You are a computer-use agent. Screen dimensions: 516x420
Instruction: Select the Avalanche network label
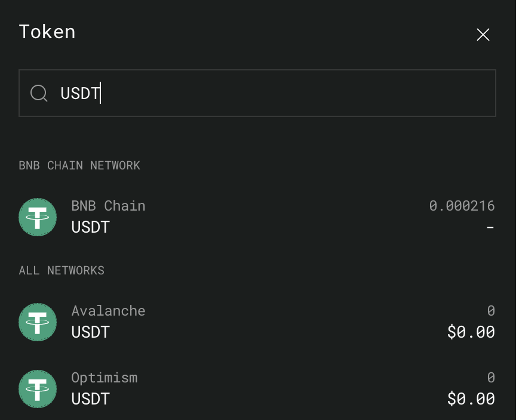tap(108, 311)
